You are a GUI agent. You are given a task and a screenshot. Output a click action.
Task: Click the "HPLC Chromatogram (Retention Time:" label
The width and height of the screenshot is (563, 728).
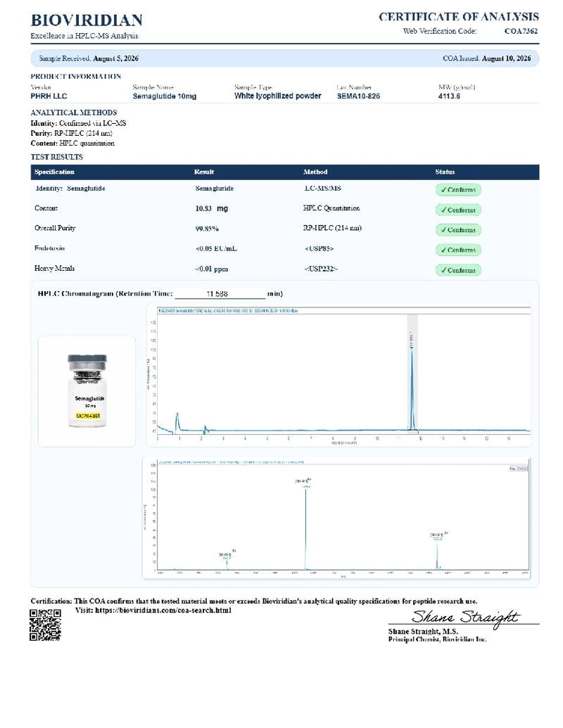coord(105,293)
